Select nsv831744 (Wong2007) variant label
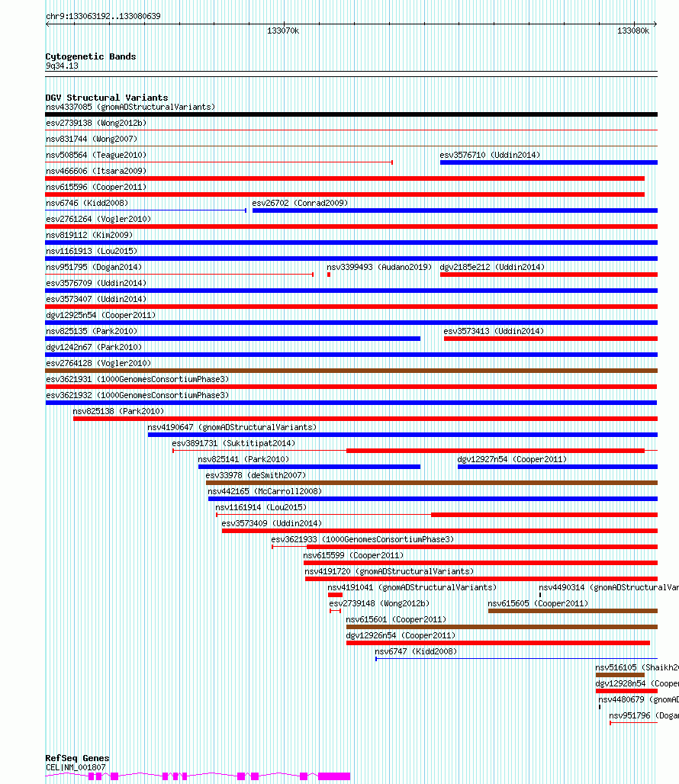Viewport: 679px width, 784px height. (x=92, y=139)
